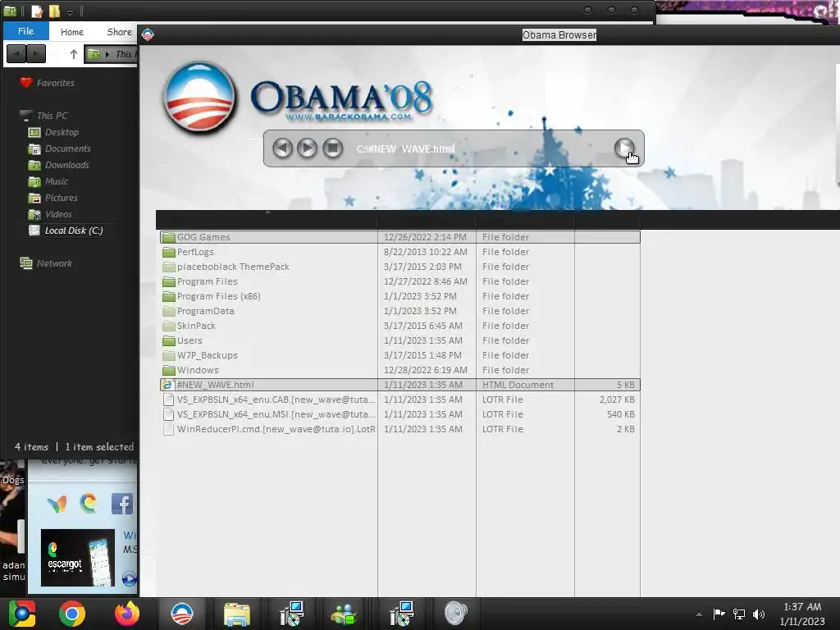Click Explorer's up one level arrow

click(x=73, y=54)
